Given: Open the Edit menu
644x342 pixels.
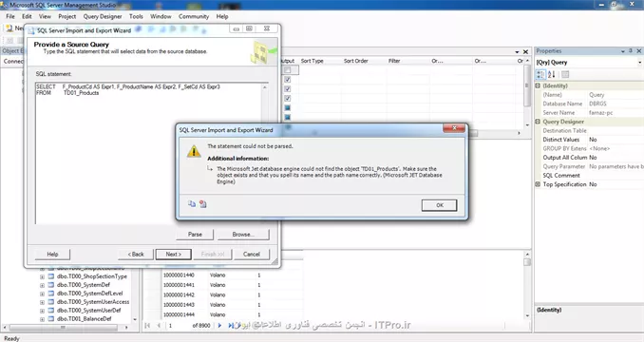Looking at the screenshot, I should [27, 16].
